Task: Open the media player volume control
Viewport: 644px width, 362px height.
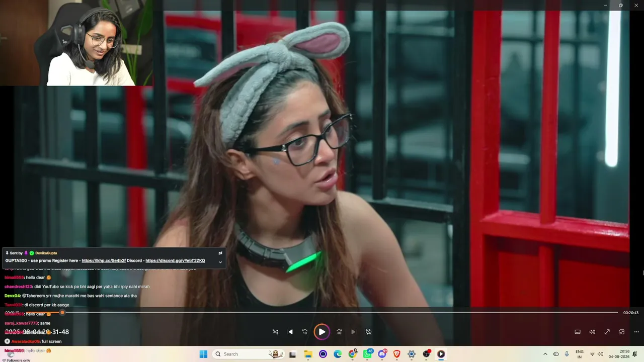Action: [x=592, y=332]
